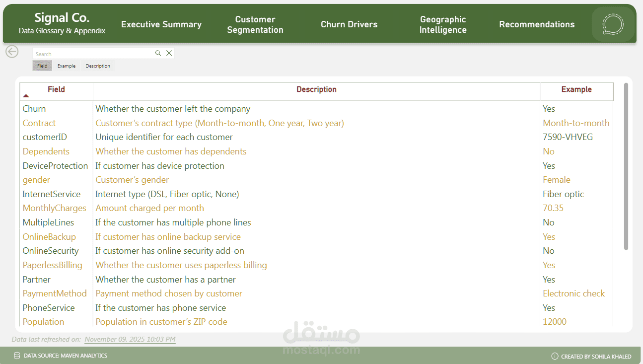Click 'If the customer has phone service'

161,308
